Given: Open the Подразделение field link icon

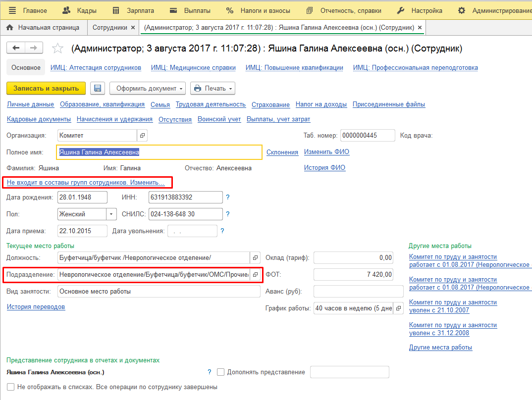Looking at the screenshot, I should point(256,274).
